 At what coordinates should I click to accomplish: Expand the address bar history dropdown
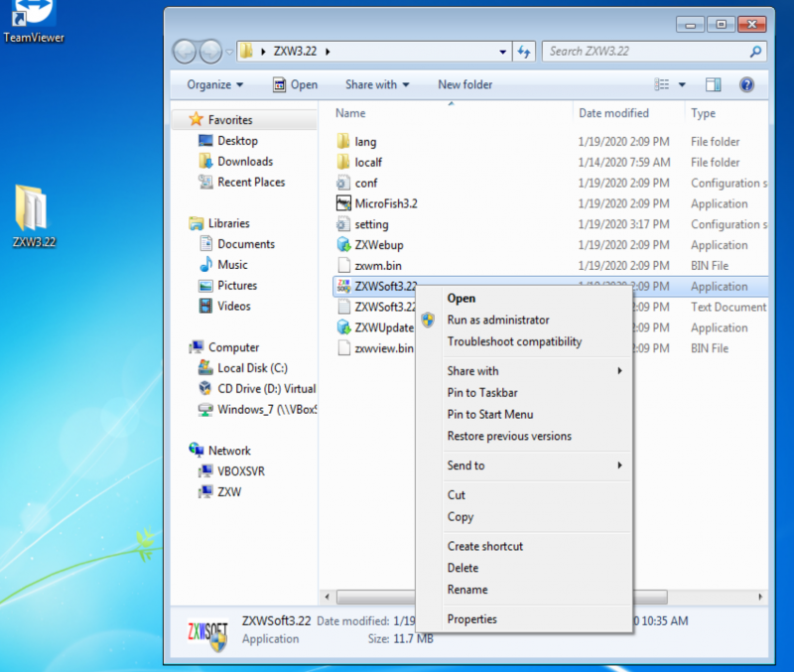pos(502,52)
